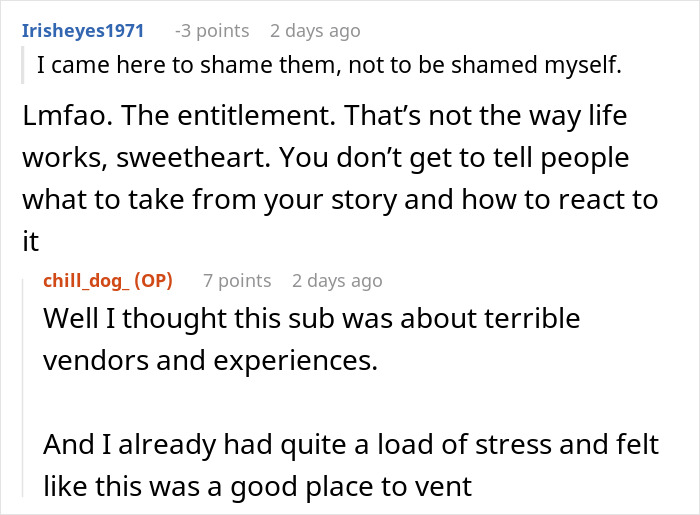This screenshot has width=700, height=515.
Task: Click the line "vendors and experiences."
Action: coord(210,359)
